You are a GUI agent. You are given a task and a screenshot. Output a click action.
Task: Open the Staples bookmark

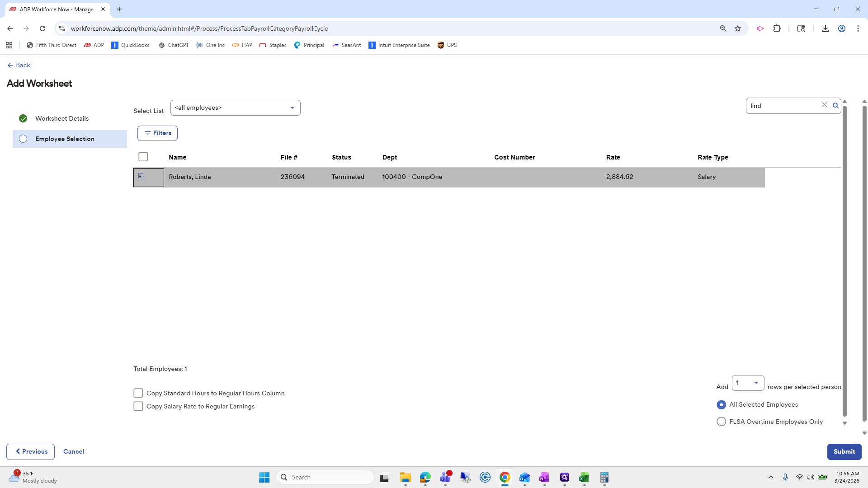pos(273,45)
